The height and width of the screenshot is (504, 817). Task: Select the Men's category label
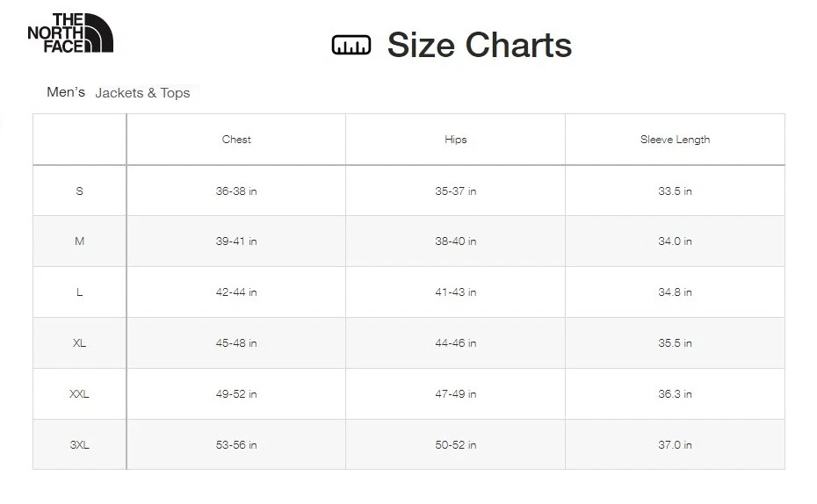66,92
